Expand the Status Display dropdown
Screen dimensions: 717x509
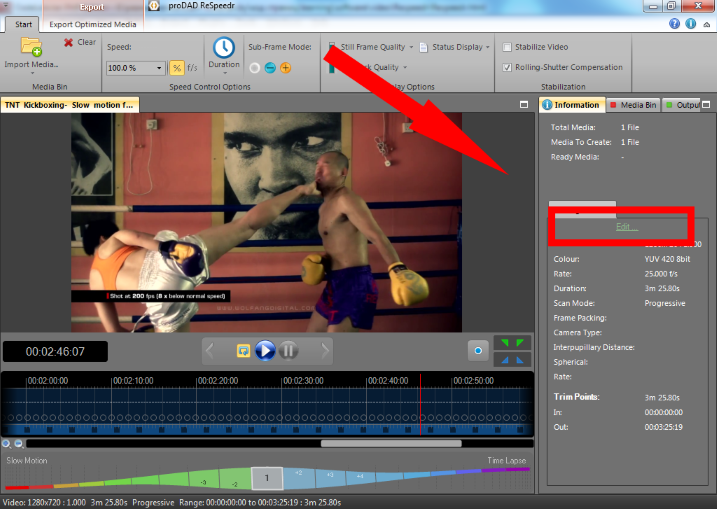click(488, 47)
